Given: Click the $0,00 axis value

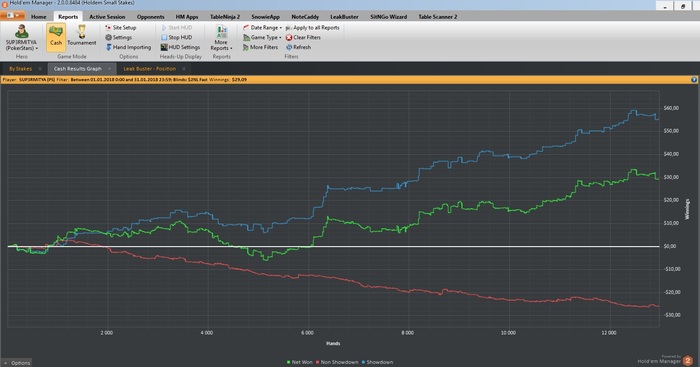Looking at the screenshot, I should tap(671, 246).
